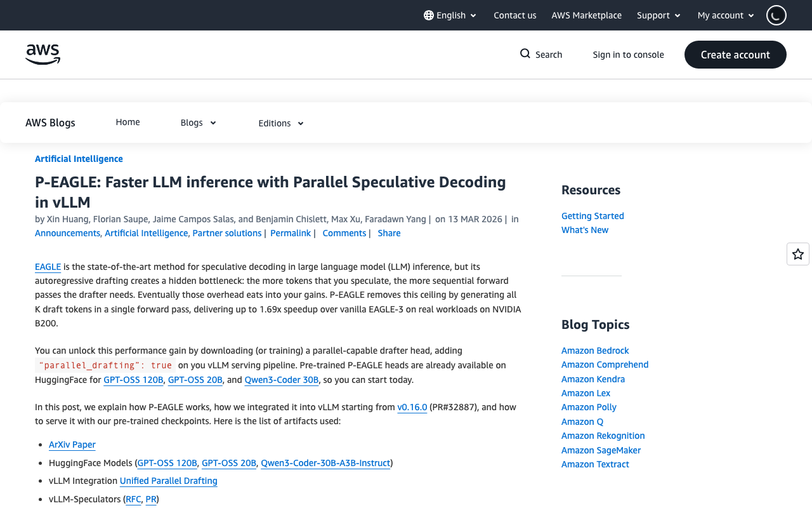Click the star bookmark icon on the right edge
The image size is (812, 508).
797,253
